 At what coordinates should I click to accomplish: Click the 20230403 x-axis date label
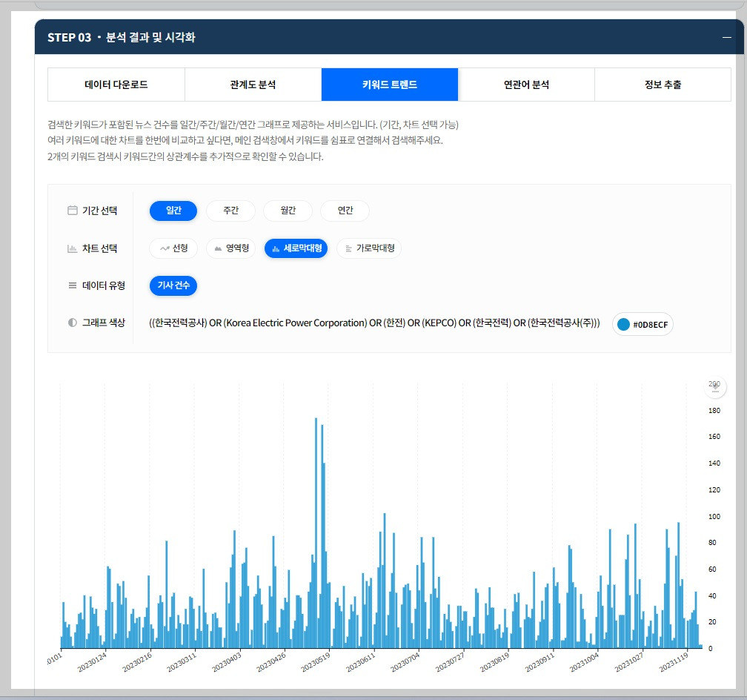pyautogui.click(x=226, y=662)
